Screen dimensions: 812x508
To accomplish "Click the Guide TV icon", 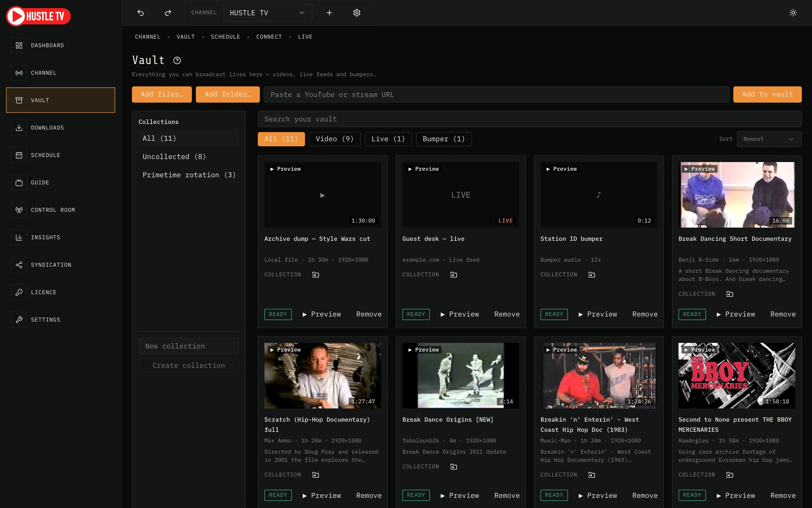I will [19, 182].
